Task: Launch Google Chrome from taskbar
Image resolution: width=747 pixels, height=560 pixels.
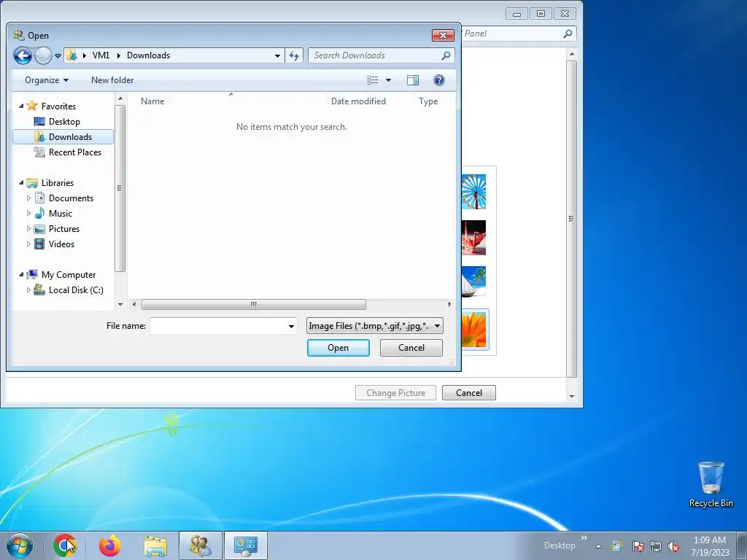Action: [65, 545]
